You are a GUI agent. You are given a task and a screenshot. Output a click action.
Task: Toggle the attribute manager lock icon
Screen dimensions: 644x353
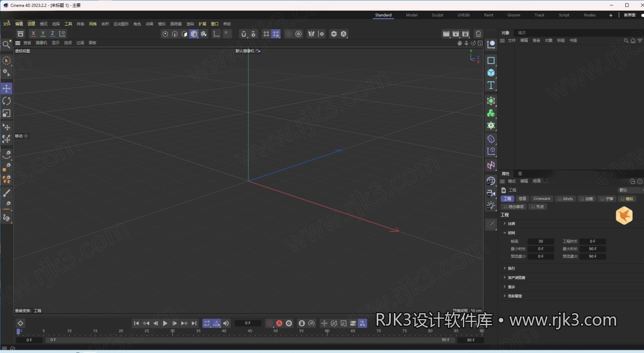pyautogui.click(x=633, y=181)
